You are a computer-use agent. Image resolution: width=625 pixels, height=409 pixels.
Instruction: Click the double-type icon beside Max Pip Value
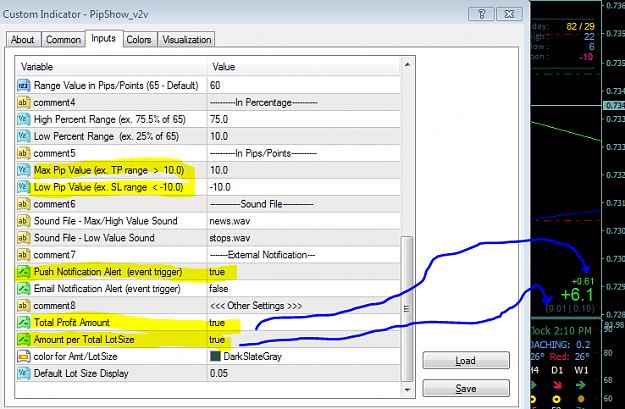(x=24, y=170)
